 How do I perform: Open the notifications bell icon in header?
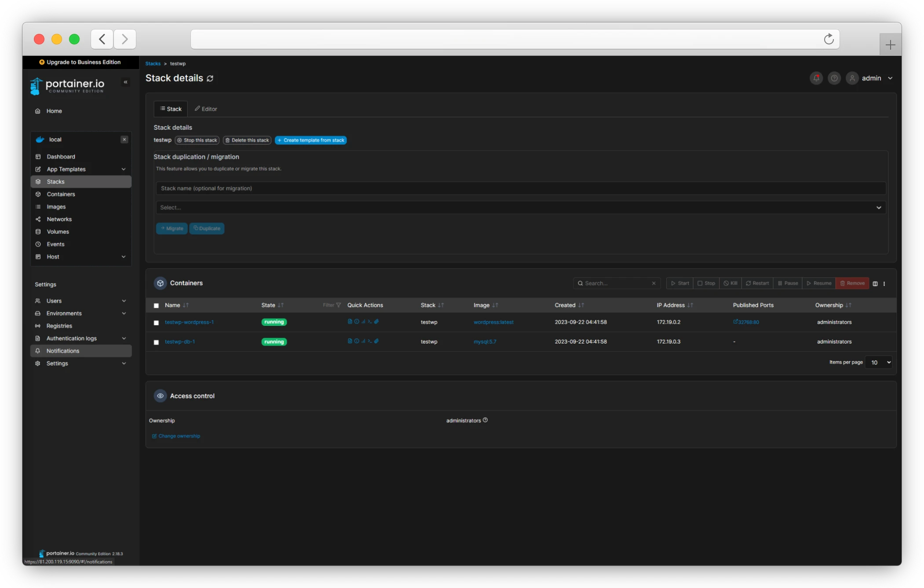pos(816,78)
